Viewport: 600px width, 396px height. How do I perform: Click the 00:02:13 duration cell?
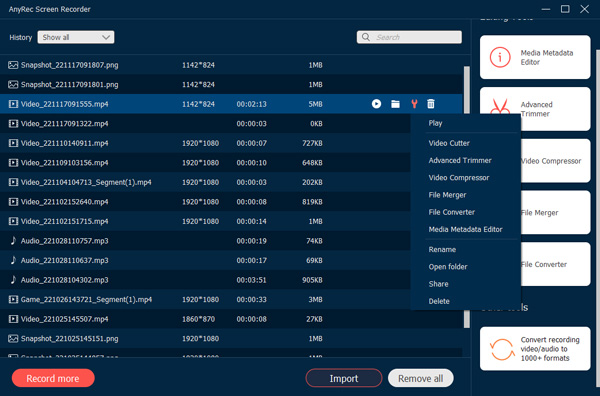pos(251,104)
